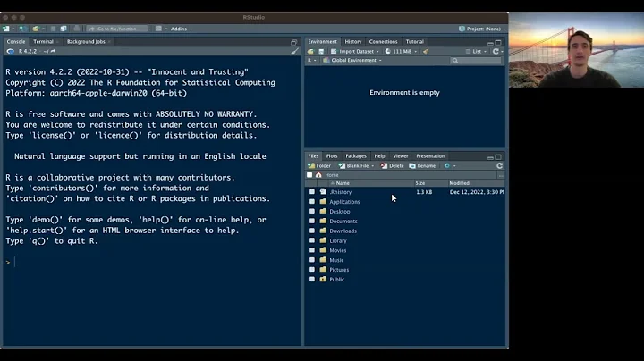Open the Viewer tab
The image size is (644, 361).
401,155
